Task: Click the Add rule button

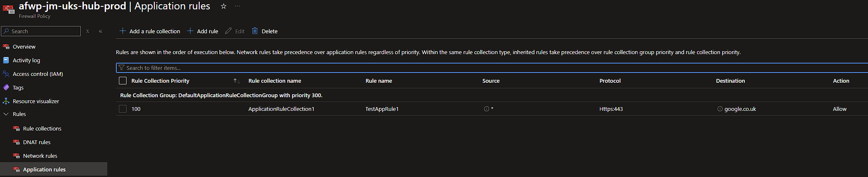Action: click(x=203, y=31)
